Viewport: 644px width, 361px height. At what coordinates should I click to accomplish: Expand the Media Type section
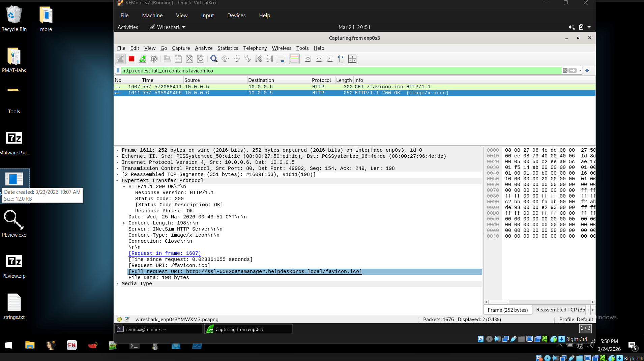pyautogui.click(x=117, y=284)
